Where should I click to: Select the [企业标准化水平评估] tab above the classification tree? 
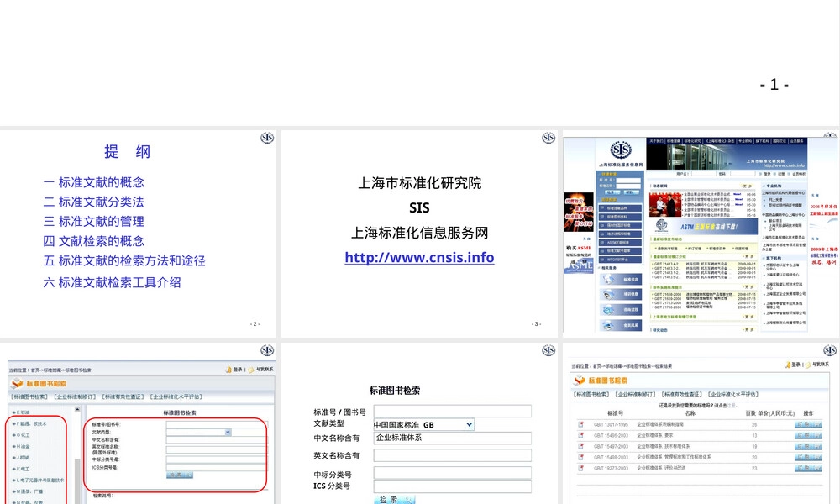click(176, 396)
